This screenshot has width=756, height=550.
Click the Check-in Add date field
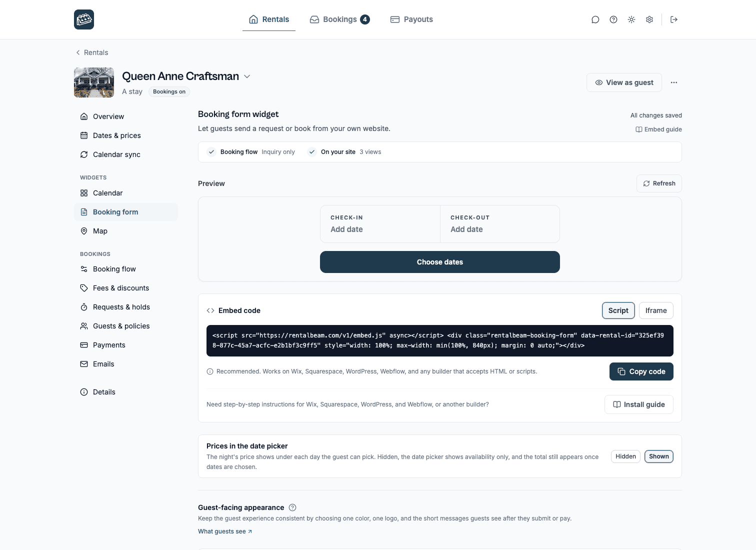click(x=380, y=224)
